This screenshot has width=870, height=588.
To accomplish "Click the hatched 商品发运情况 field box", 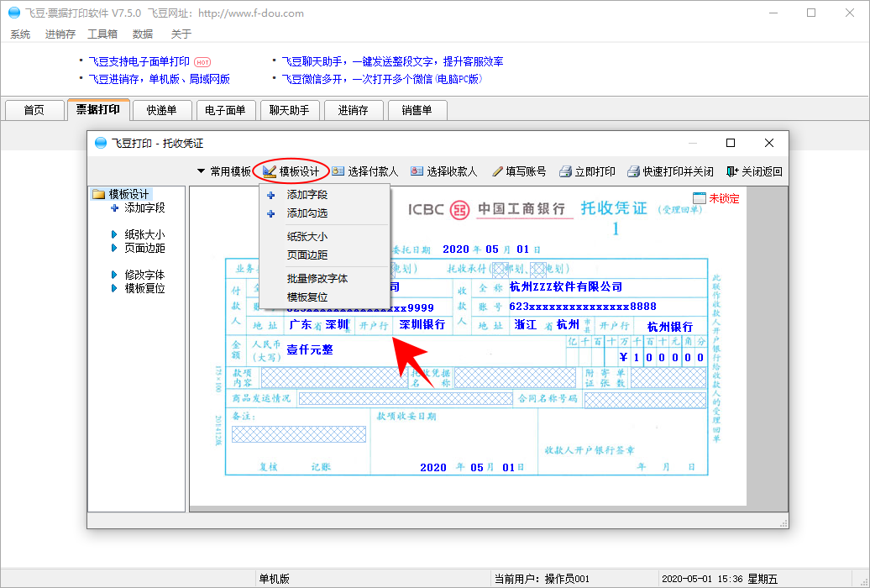I will click(x=406, y=399).
